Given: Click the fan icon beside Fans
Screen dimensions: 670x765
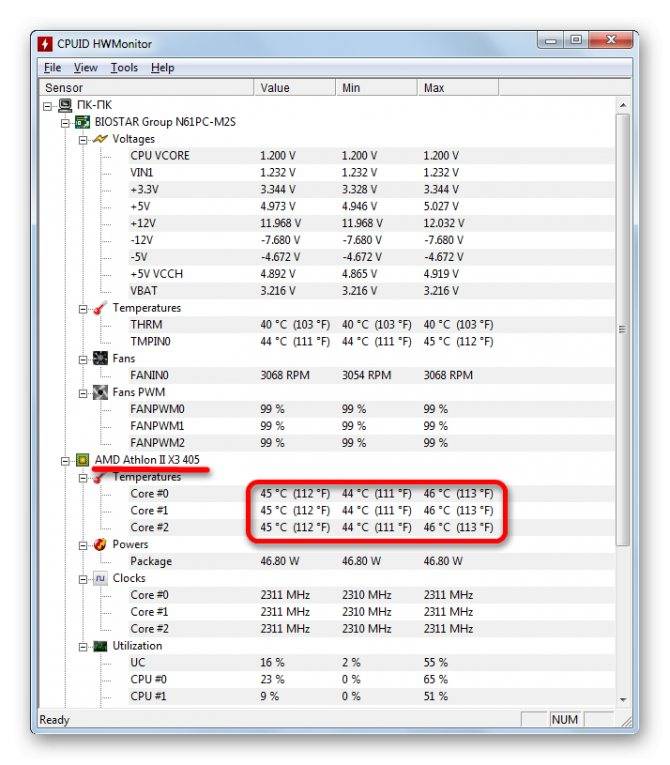Looking at the screenshot, I should click(100, 359).
